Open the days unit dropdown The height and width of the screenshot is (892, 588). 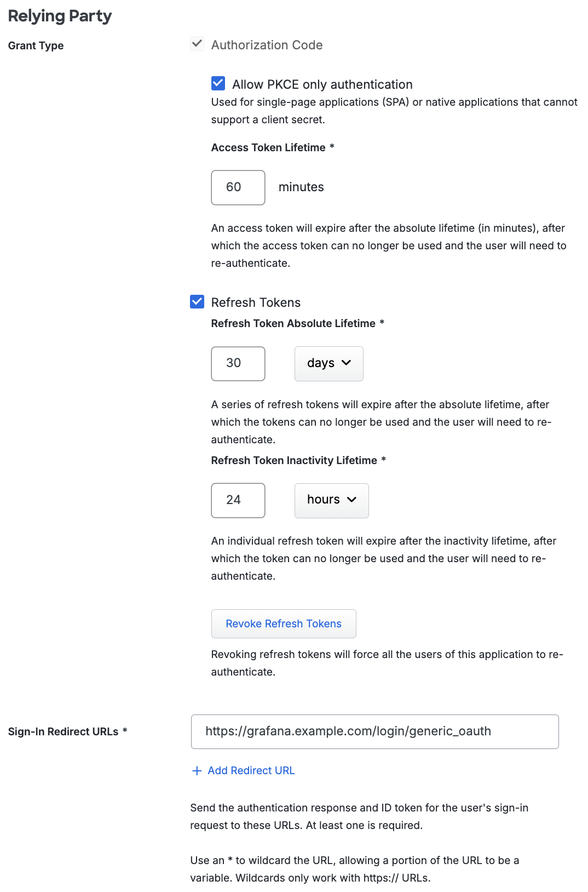pos(328,363)
